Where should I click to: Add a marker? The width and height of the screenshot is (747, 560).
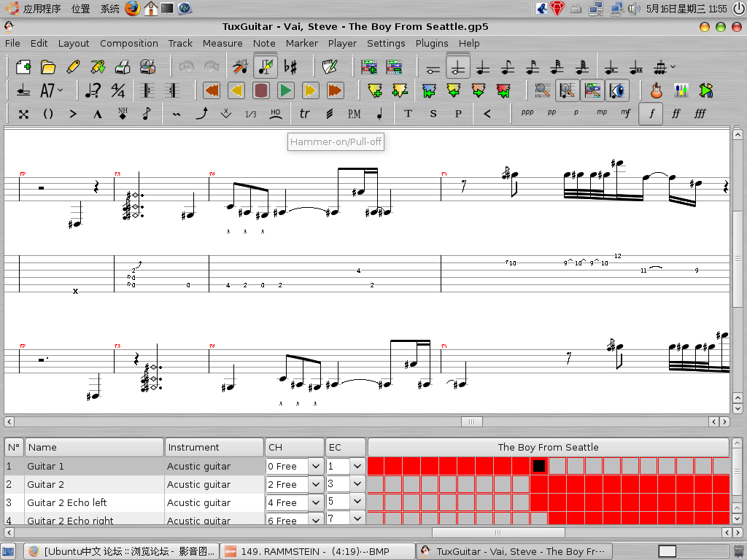(375, 90)
